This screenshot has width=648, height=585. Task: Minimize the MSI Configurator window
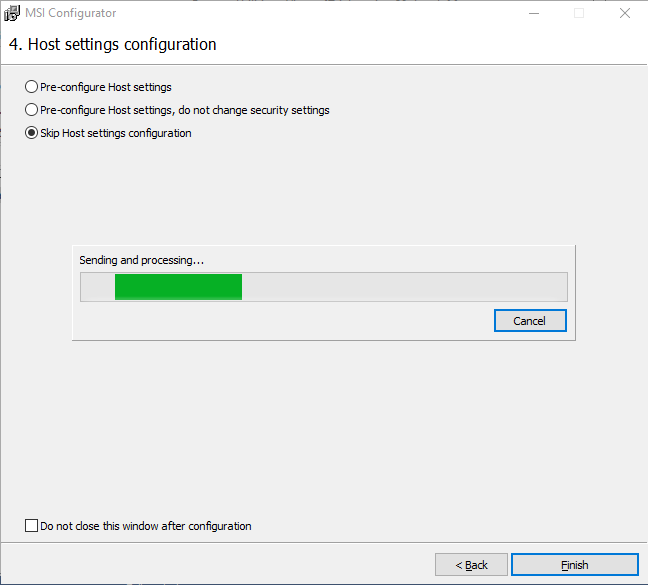tap(533, 14)
